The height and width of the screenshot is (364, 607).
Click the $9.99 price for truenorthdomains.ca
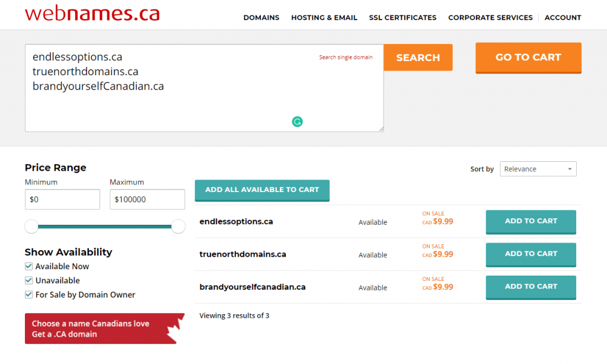pyautogui.click(x=443, y=254)
